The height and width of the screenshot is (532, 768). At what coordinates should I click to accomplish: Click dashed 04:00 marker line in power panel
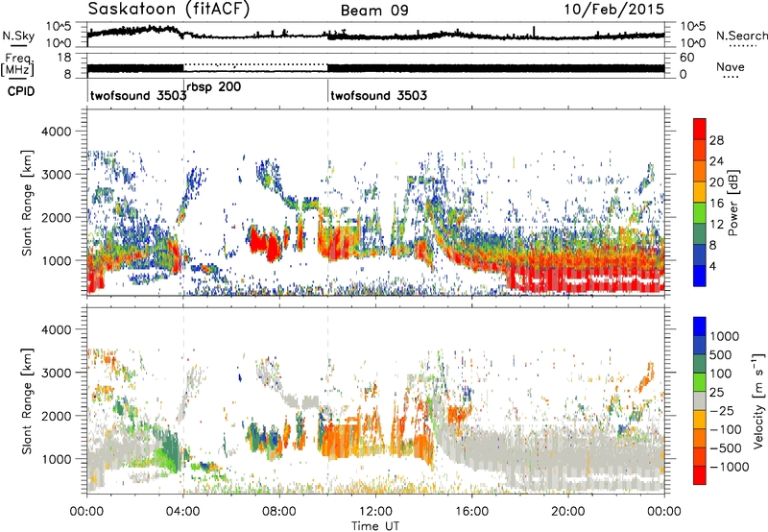point(183,202)
